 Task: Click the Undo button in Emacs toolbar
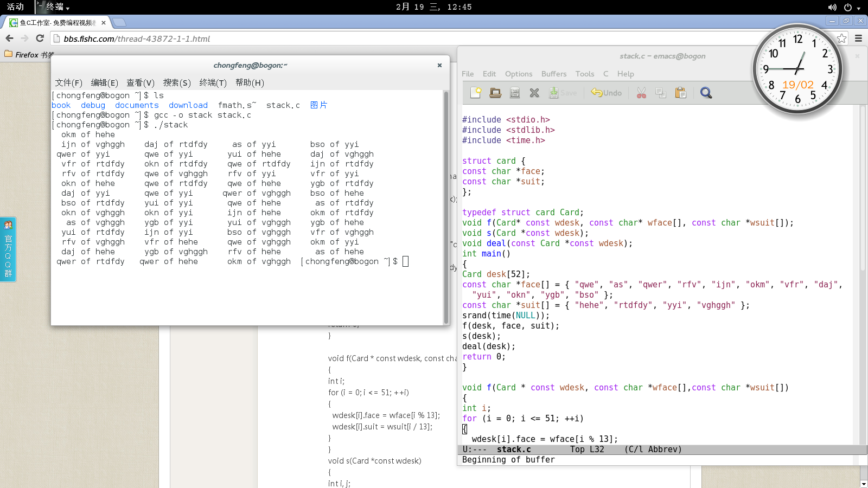[x=607, y=93]
